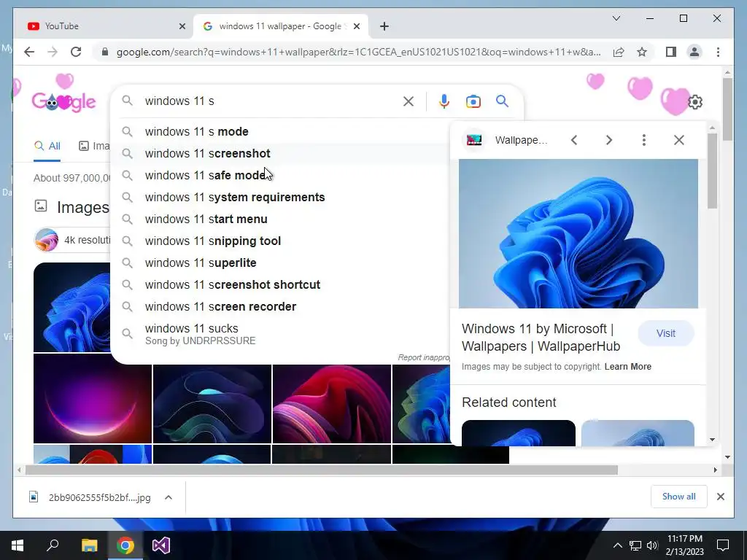Open the Chrome profile avatar
The height and width of the screenshot is (560, 747).
click(694, 52)
